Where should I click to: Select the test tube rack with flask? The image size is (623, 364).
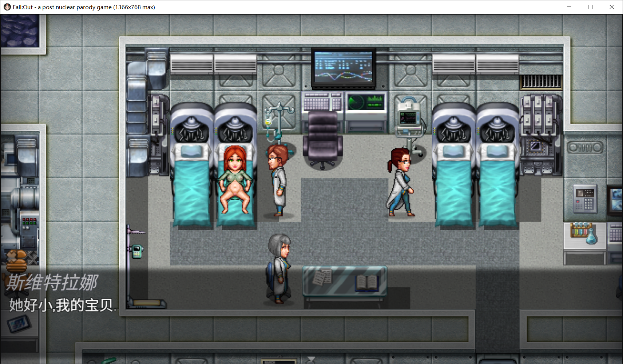[x=584, y=233]
